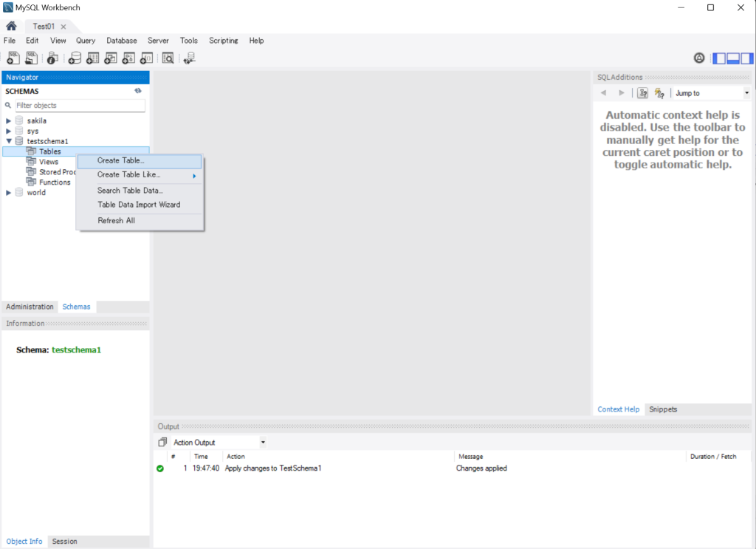Toggle the right sidebar panel visibility
The height and width of the screenshot is (549, 756).
click(x=747, y=58)
